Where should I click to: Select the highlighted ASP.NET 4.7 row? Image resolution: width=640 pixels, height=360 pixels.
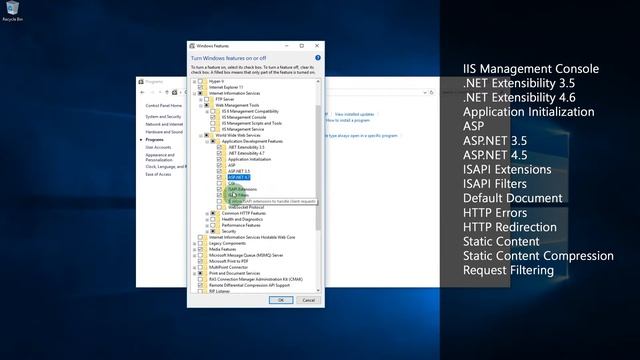[x=239, y=177]
